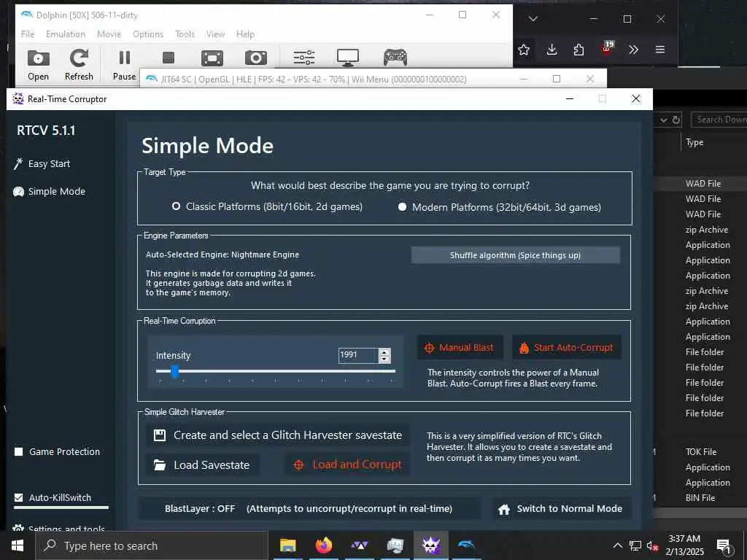Open the Help menu in Dolphin

[245, 34]
